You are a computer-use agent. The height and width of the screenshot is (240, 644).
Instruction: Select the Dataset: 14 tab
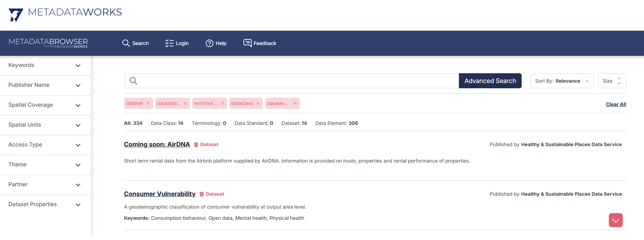pyautogui.click(x=294, y=123)
